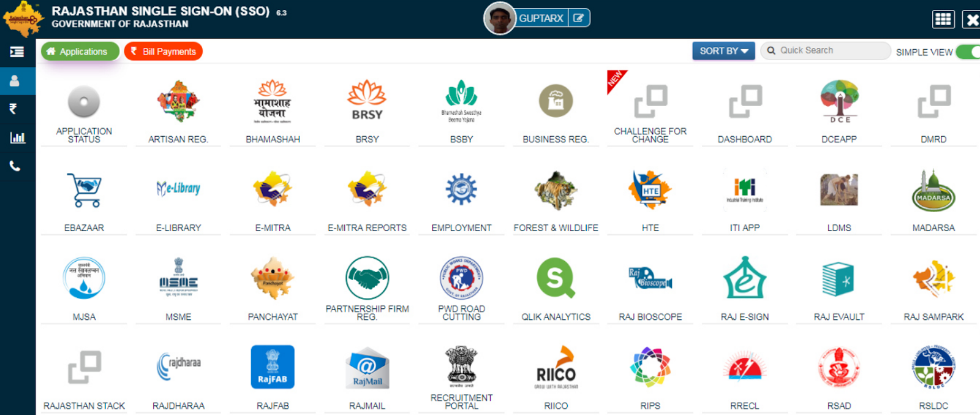This screenshot has height=415, width=980.
Task: Launch the Qlik Analytics app
Action: click(556, 278)
